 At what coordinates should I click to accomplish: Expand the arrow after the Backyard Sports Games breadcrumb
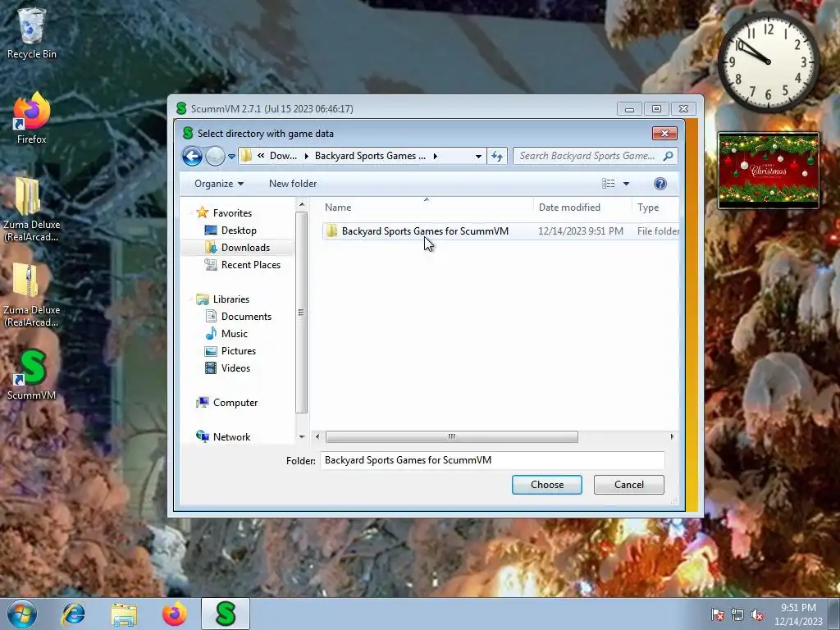click(x=435, y=156)
